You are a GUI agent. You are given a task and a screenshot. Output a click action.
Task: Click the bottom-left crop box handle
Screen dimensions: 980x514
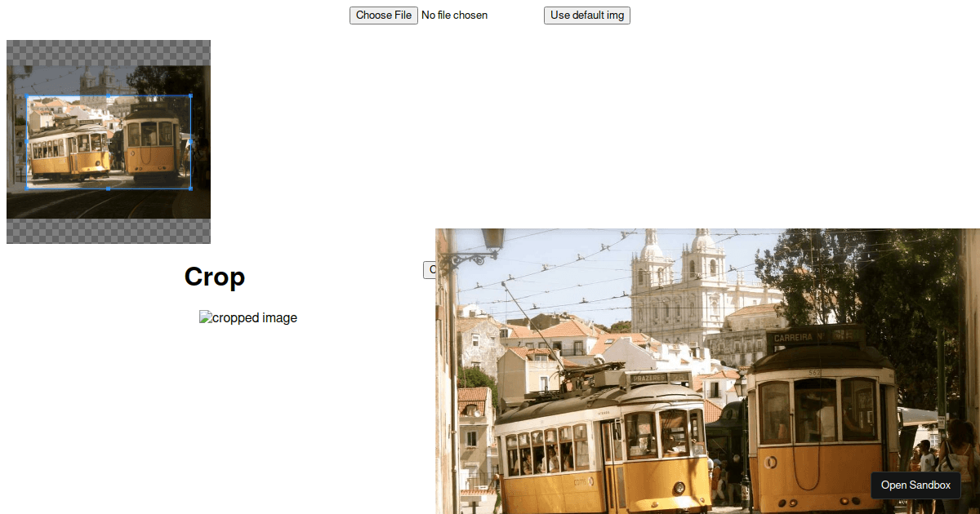(28, 188)
